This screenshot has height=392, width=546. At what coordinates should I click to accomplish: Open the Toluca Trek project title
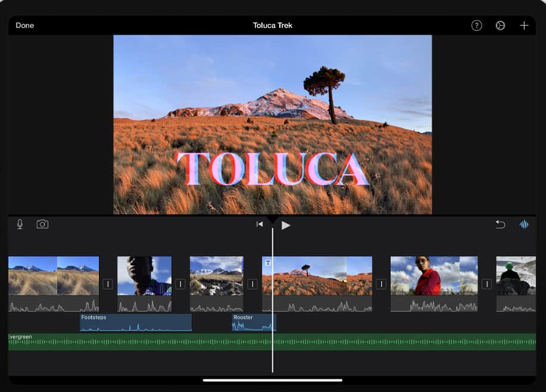coord(273,25)
